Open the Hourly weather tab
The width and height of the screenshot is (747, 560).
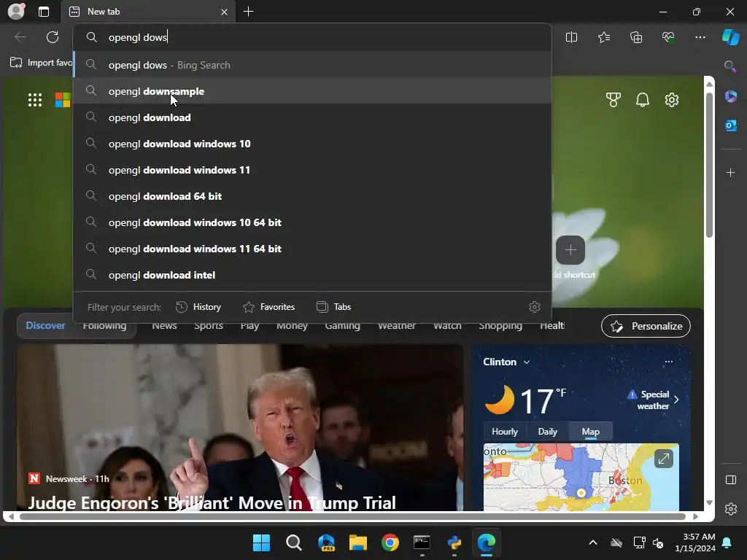click(x=505, y=432)
